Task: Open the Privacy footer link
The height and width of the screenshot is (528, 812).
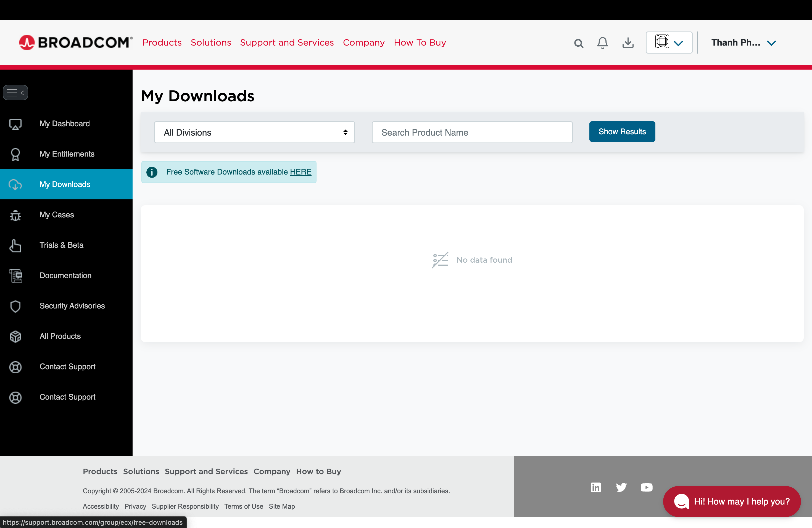Action: coord(135,506)
